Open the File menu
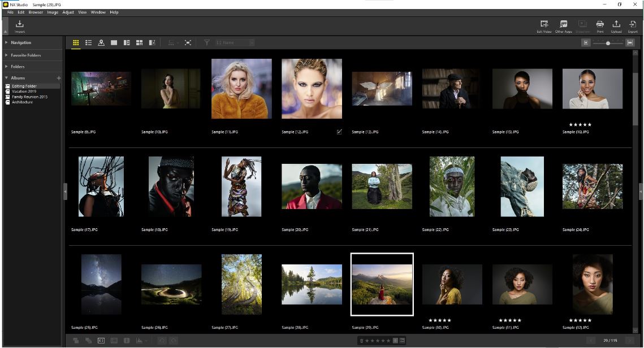Image resolution: width=644 pixels, height=348 pixels. click(10, 12)
